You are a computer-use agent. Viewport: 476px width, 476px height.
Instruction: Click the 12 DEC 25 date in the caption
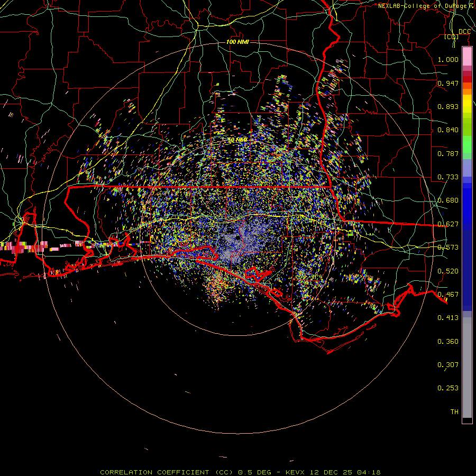pyautogui.click(x=331, y=472)
